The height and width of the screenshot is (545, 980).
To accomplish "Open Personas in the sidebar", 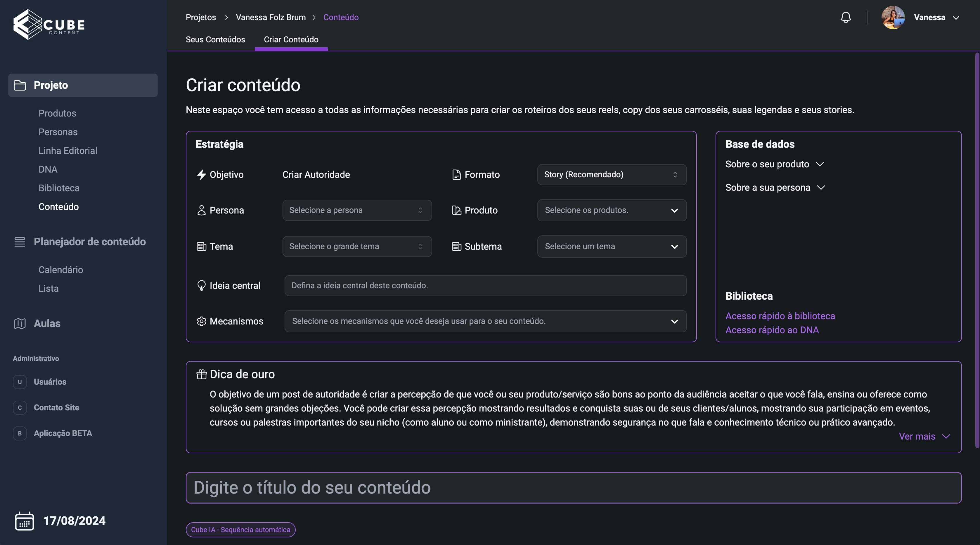I will click(58, 132).
